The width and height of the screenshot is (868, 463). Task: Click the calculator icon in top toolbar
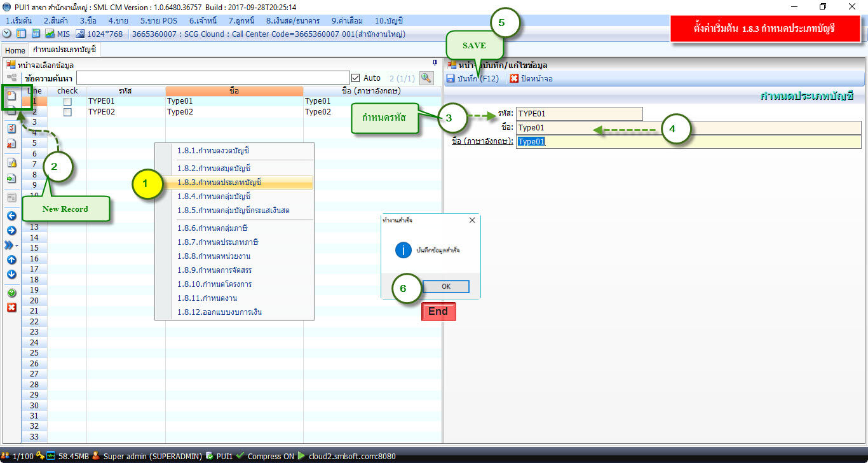tap(36, 34)
